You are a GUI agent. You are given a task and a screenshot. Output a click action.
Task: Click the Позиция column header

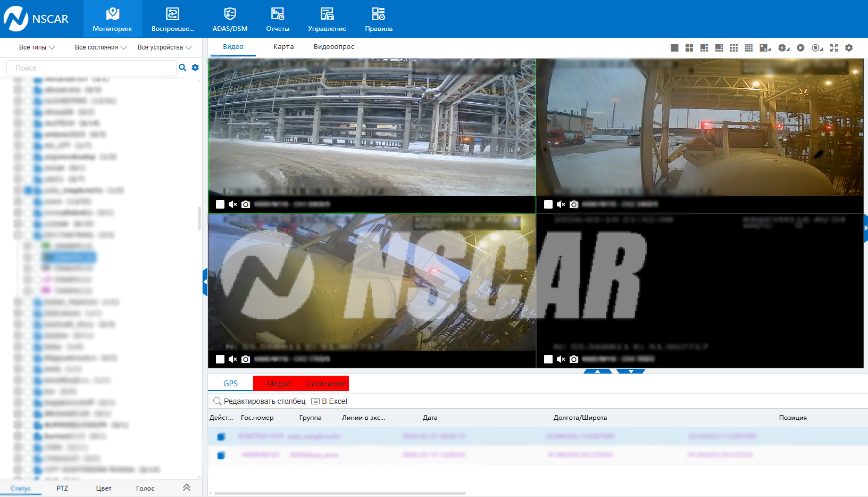[x=793, y=418]
